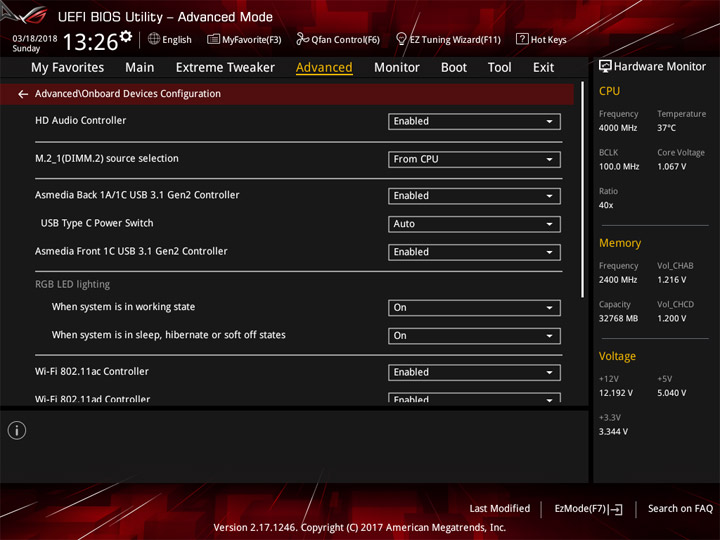Image resolution: width=720 pixels, height=540 pixels.
Task: Open M.2_1(DIMM.2) source selection dropdown
Action: [x=474, y=159]
